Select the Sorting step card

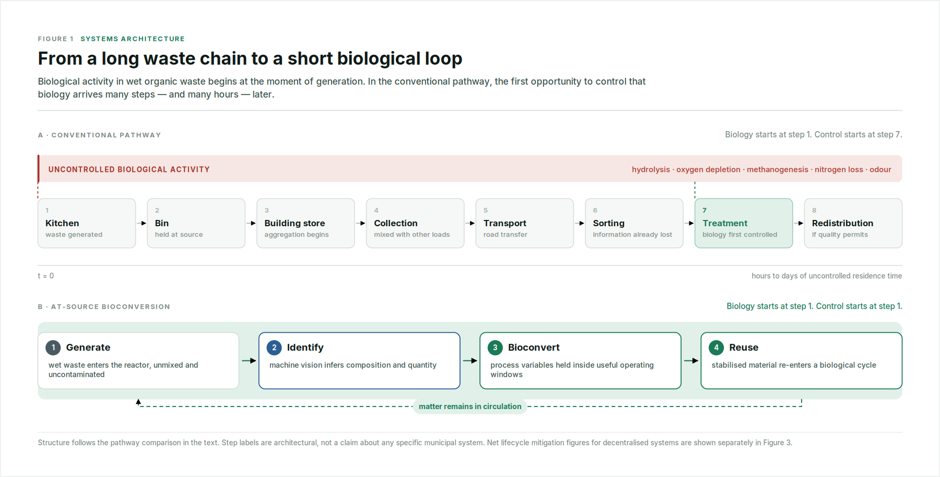point(634,223)
